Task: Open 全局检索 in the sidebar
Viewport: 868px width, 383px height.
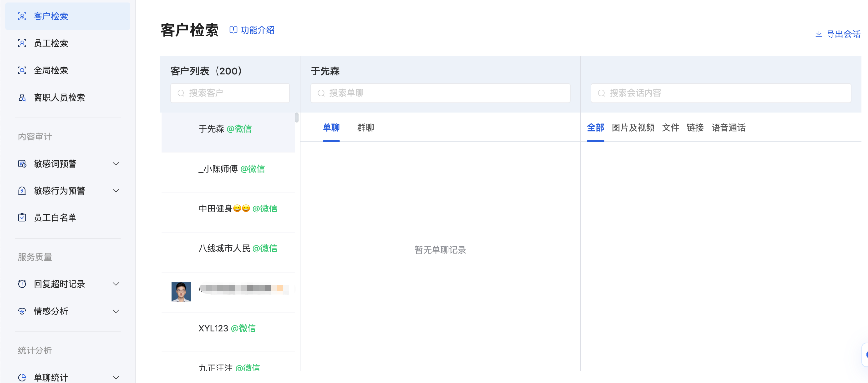Action: 68,70
